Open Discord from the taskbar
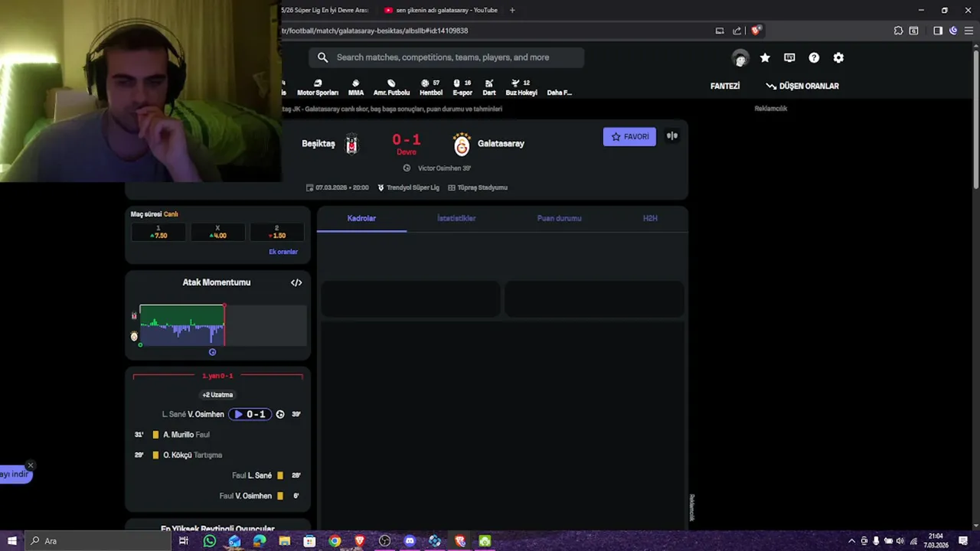Viewport: 980px width, 551px height. click(410, 541)
